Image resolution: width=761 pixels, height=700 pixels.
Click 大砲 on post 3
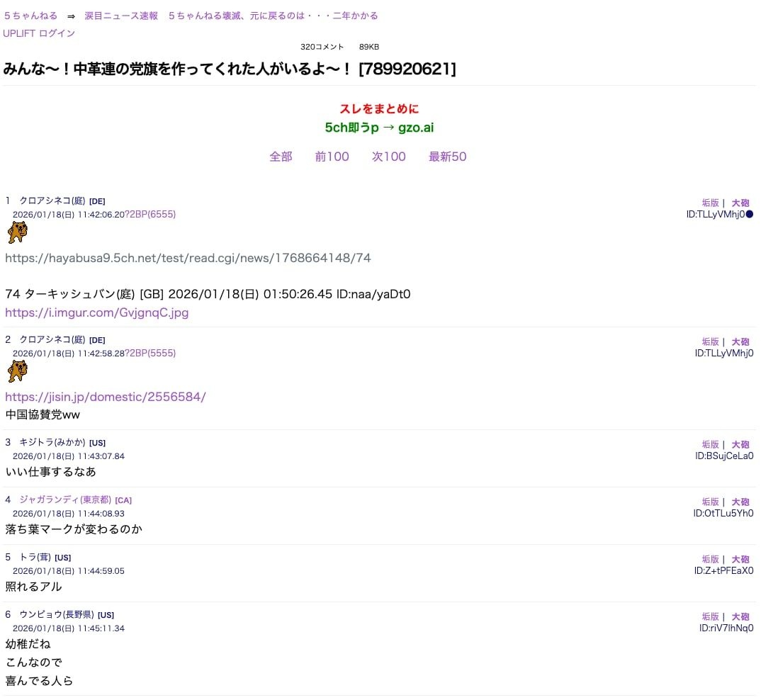click(x=740, y=445)
